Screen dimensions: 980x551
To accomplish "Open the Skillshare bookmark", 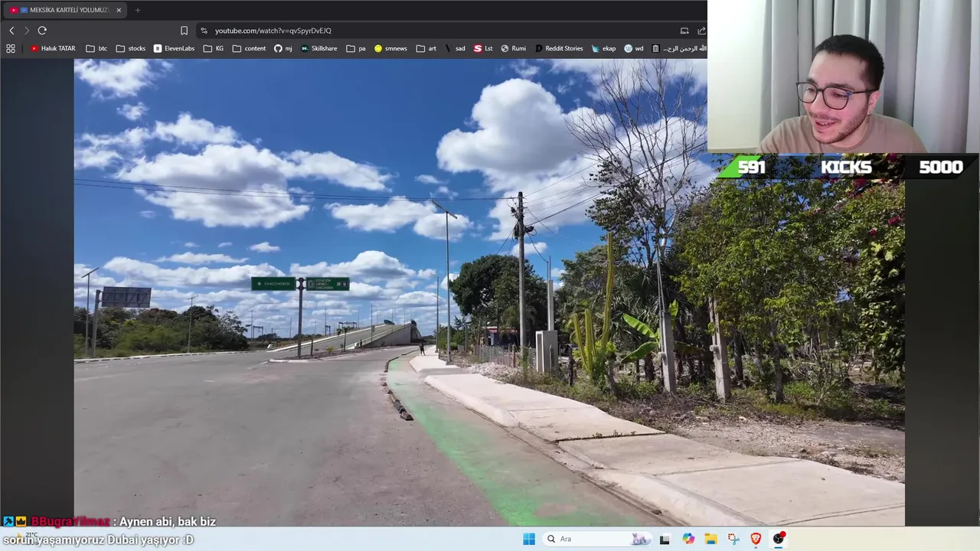I will [318, 48].
